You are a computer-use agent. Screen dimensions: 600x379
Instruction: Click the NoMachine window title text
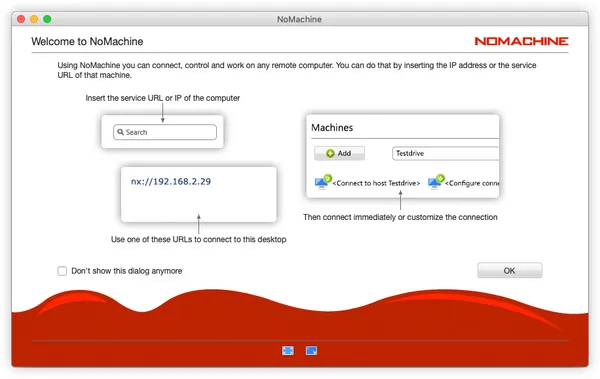point(299,19)
